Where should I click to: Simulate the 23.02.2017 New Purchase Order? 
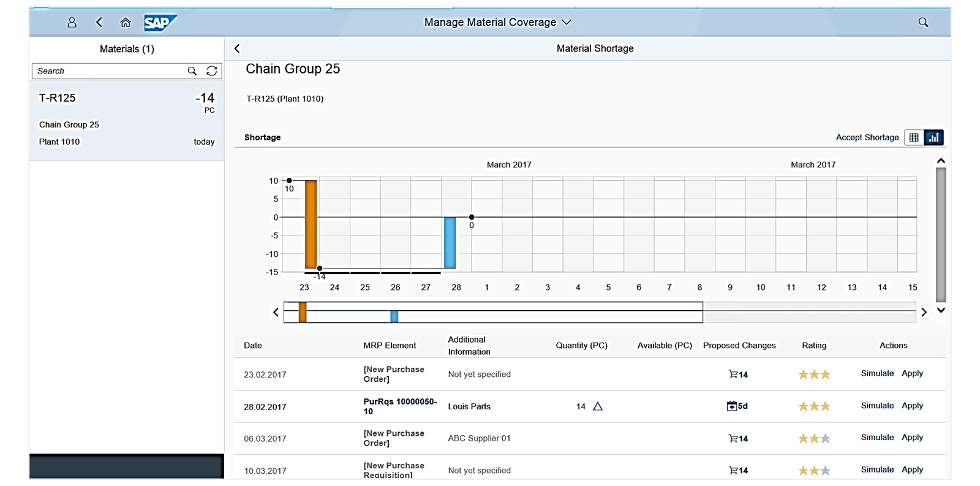click(877, 373)
